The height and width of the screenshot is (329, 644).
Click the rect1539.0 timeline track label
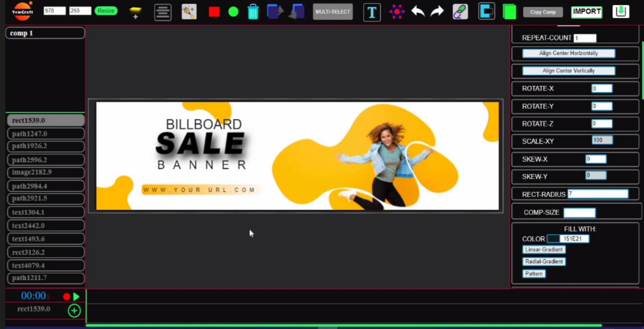point(34,309)
